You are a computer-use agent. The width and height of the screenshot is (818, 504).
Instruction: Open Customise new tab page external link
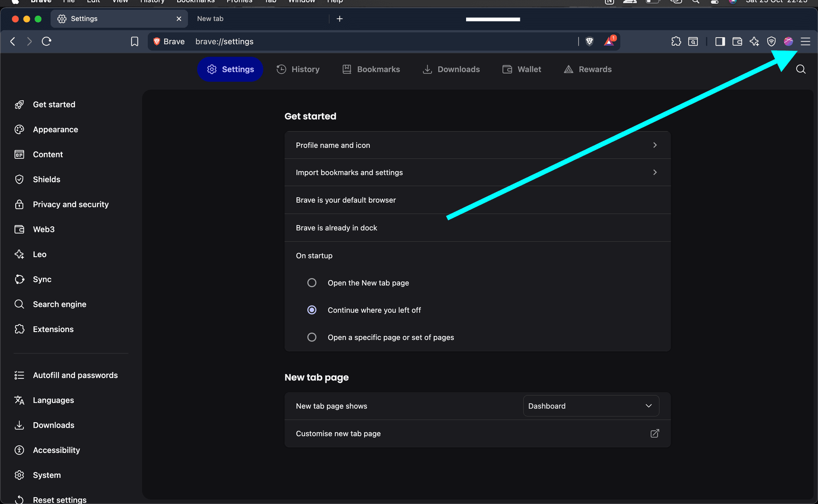tap(655, 433)
